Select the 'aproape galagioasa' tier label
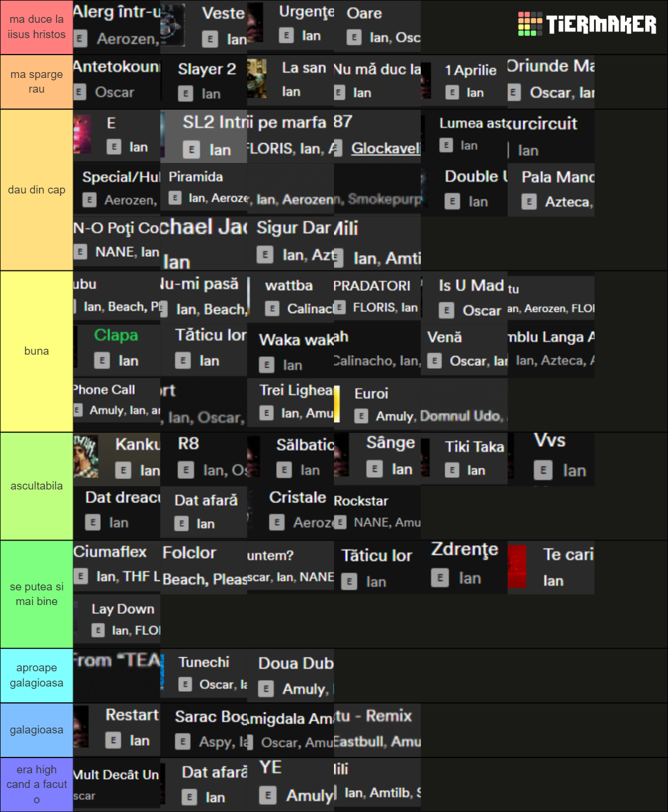This screenshot has width=668, height=812. tap(36, 675)
